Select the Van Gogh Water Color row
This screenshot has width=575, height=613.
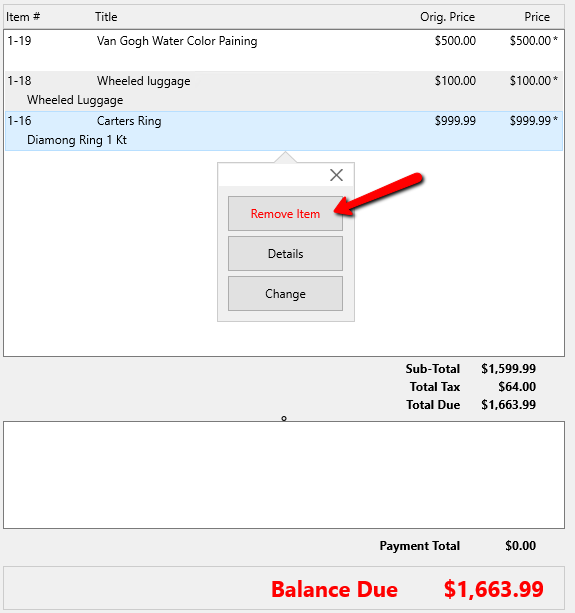tap(284, 51)
